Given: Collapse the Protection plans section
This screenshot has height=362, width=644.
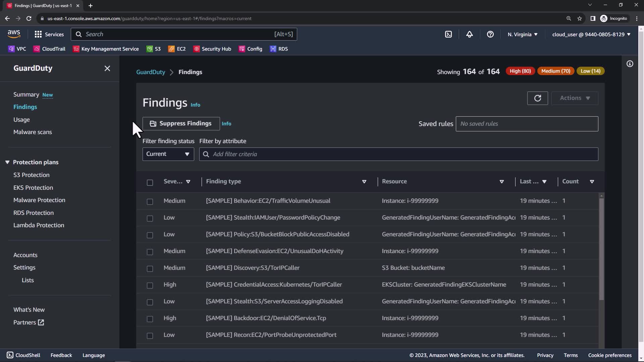Looking at the screenshot, I should [7, 162].
